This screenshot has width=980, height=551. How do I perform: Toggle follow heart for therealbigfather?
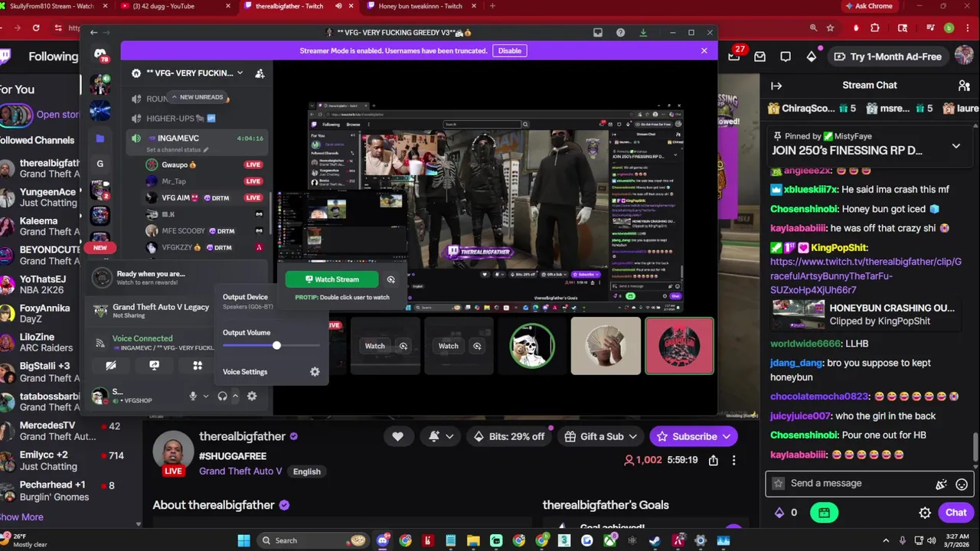(397, 436)
